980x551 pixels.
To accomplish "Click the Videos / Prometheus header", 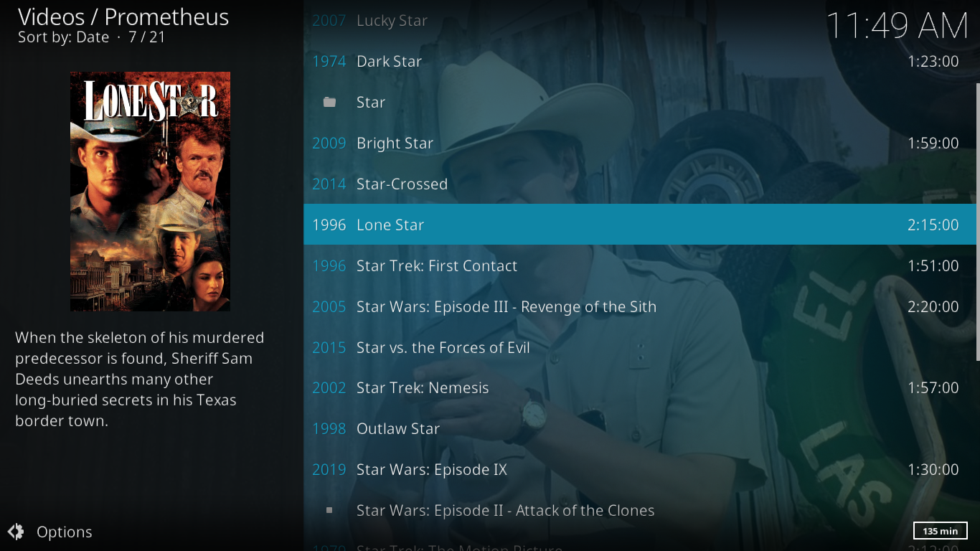I will pos(123,17).
